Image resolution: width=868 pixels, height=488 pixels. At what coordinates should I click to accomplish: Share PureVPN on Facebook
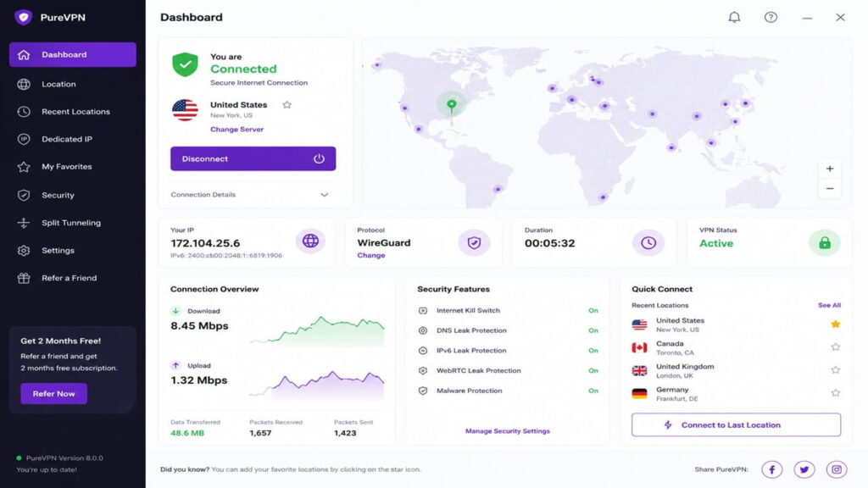tap(771, 469)
